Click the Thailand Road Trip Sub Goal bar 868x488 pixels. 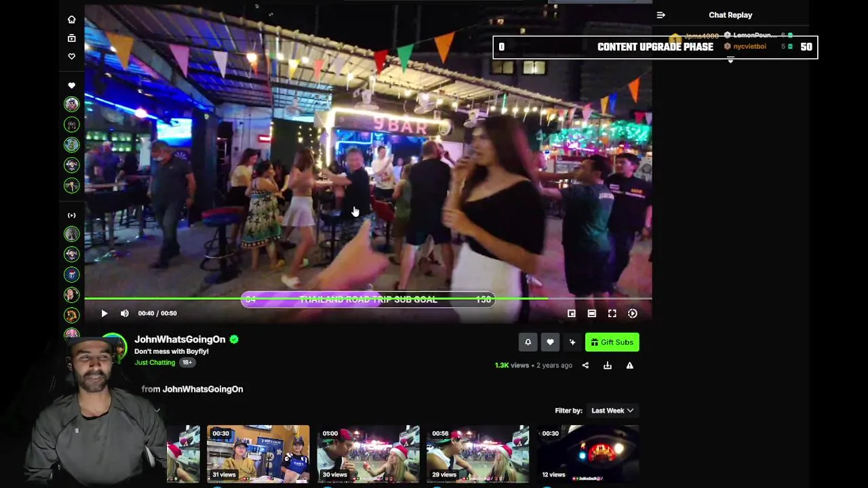pyautogui.click(x=368, y=300)
